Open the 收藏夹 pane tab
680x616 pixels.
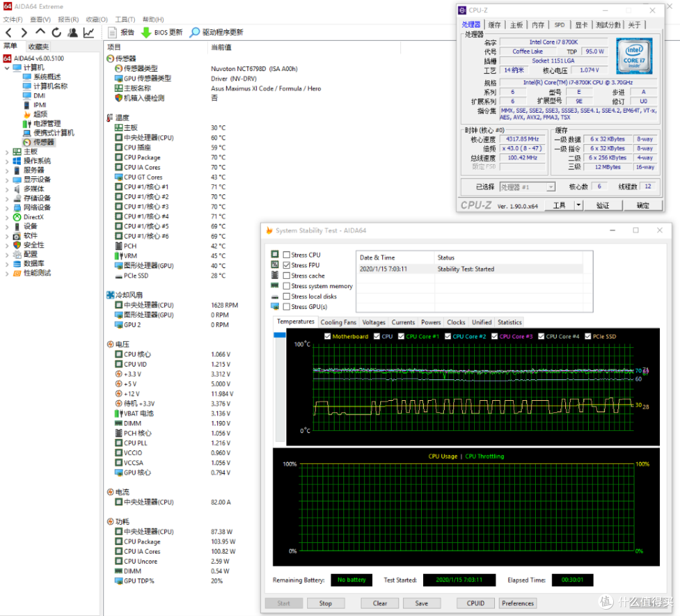(38, 47)
